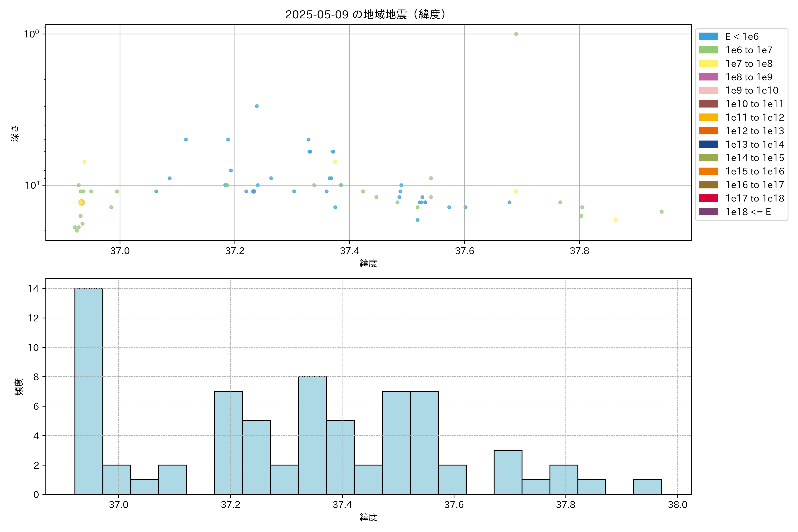Click the 1e15 to 1e16 legend label
This screenshot has height=532, width=798.
(x=755, y=171)
